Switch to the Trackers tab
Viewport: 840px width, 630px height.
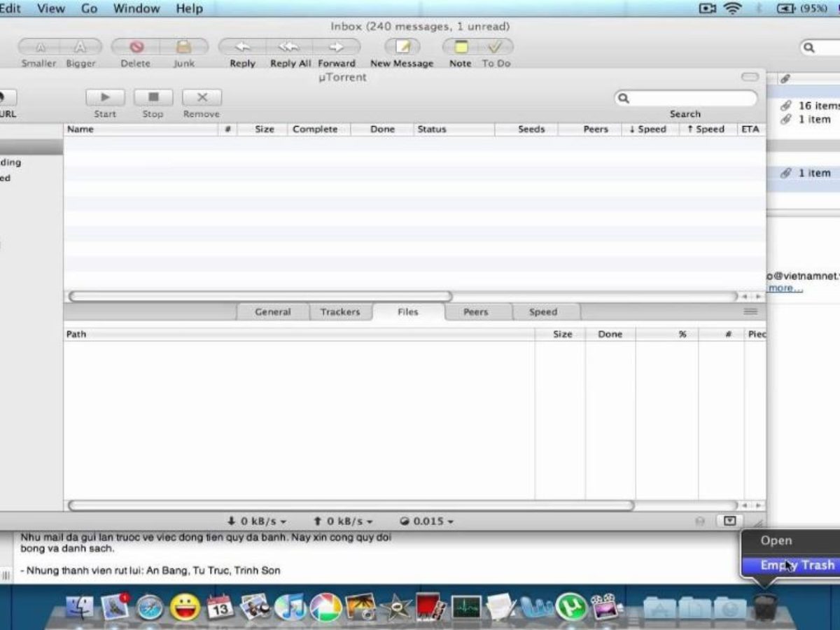[340, 311]
